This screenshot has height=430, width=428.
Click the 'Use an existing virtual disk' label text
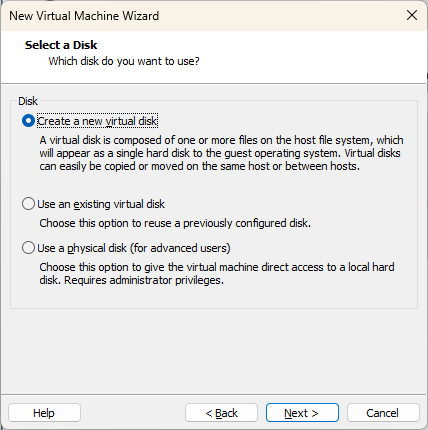pos(101,204)
